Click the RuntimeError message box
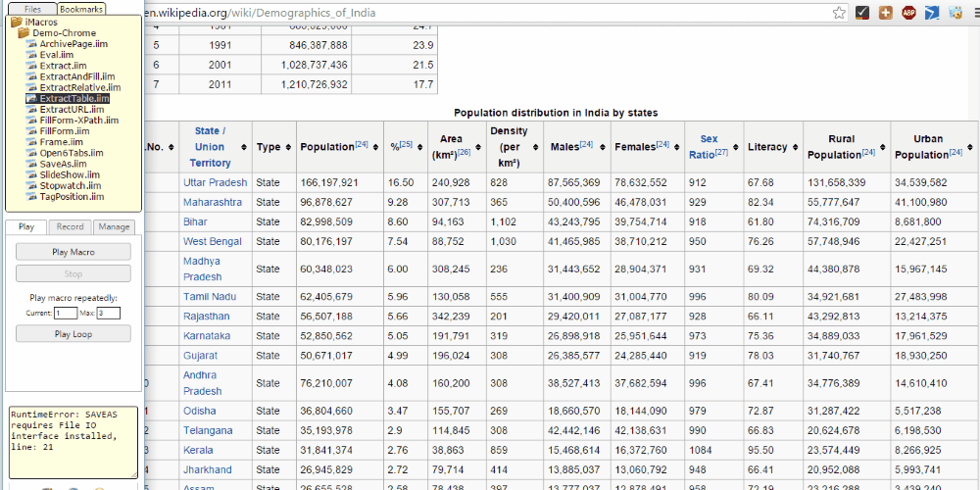This screenshot has height=490, width=980. [x=73, y=443]
